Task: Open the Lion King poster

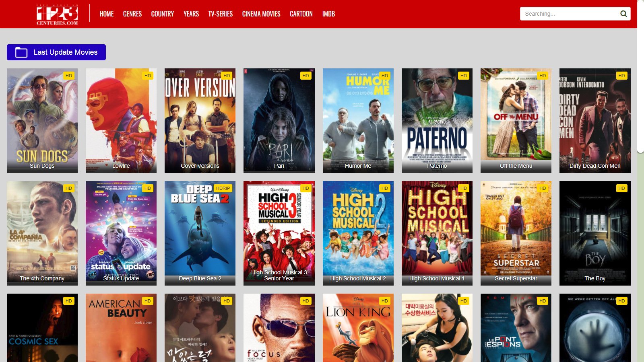Action: (x=358, y=328)
